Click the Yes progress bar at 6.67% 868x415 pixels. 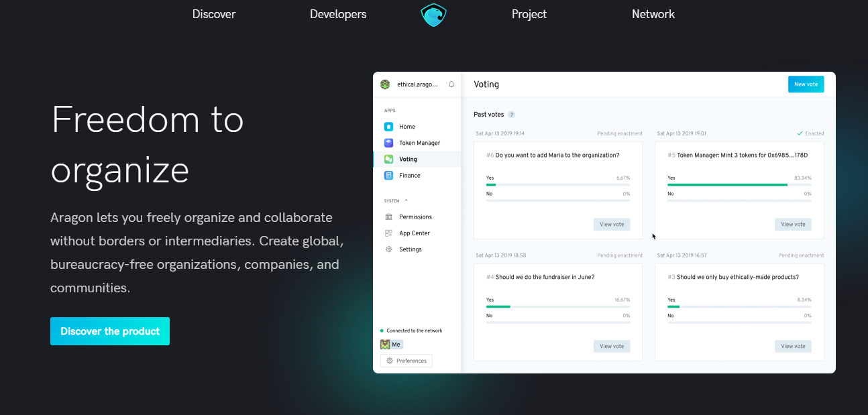pos(558,184)
